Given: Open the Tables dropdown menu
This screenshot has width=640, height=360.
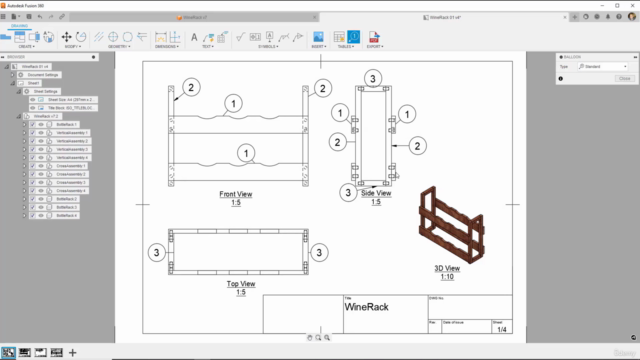Looking at the screenshot, I should [x=346, y=47].
